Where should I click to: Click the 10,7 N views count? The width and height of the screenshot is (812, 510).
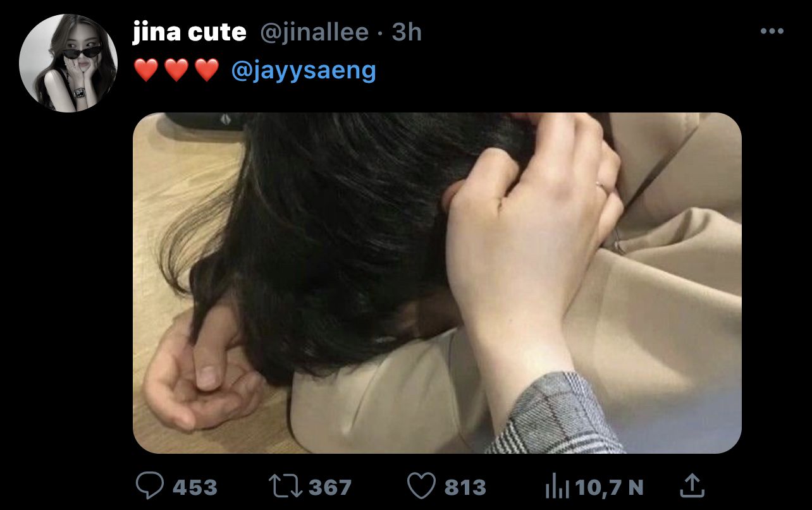click(x=610, y=487)
